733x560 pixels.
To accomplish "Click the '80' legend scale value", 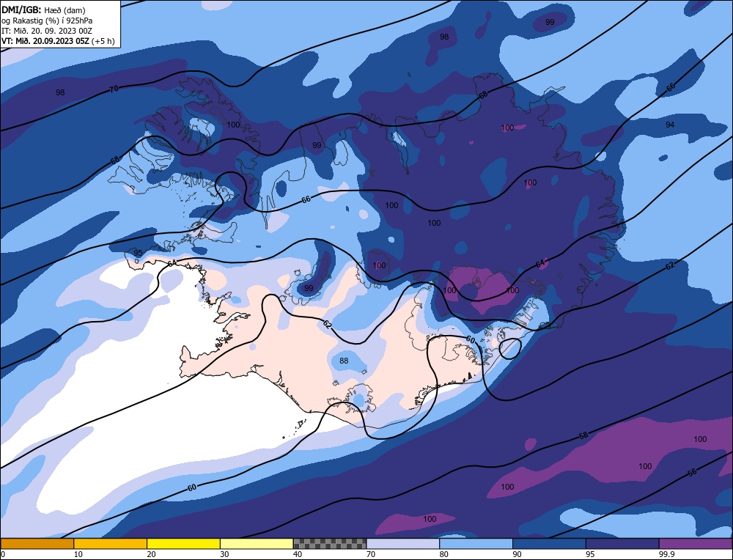I will 443,554.
